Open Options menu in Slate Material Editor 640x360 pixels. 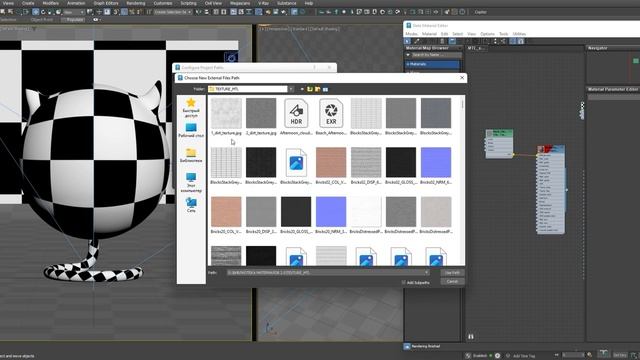coord(487,34)
